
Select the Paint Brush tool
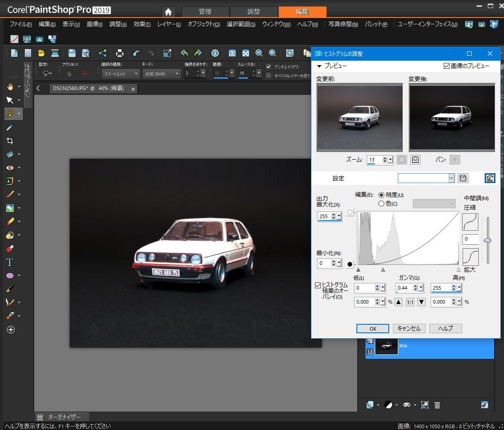pos(10,194)
